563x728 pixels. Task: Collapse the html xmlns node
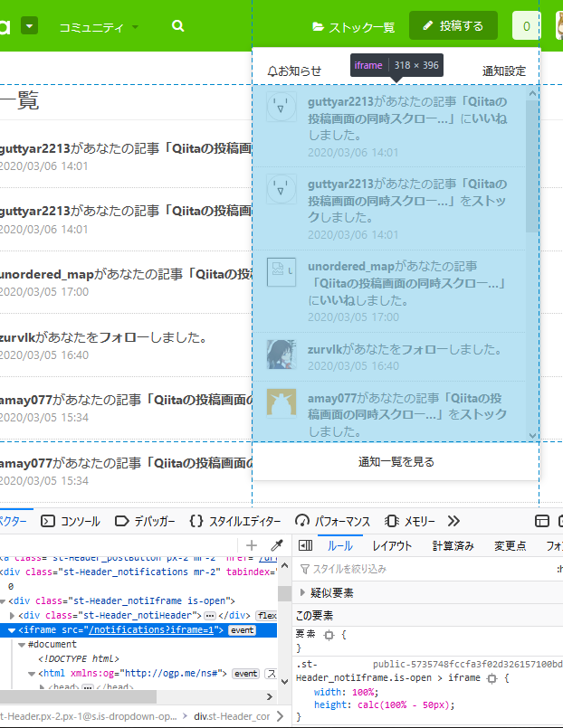(x=32, y=674)
